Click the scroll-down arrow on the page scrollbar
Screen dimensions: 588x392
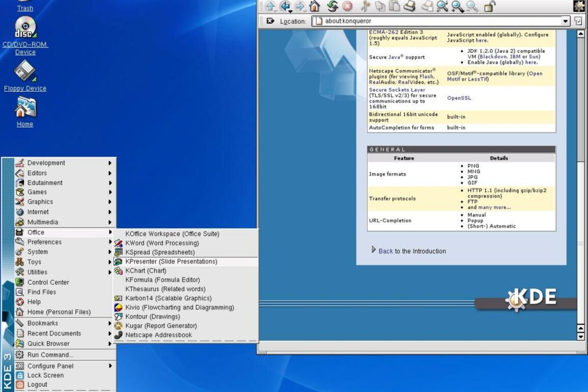point(581,337)
